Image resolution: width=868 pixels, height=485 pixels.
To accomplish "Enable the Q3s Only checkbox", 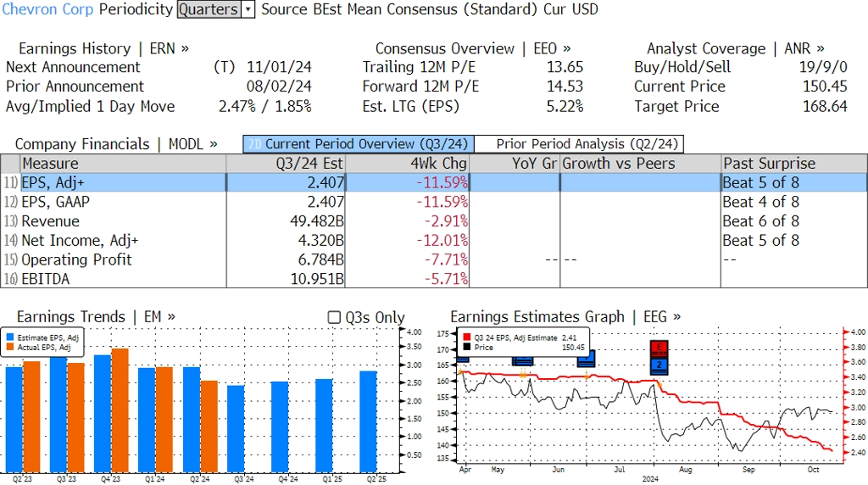I will point(334,317).
